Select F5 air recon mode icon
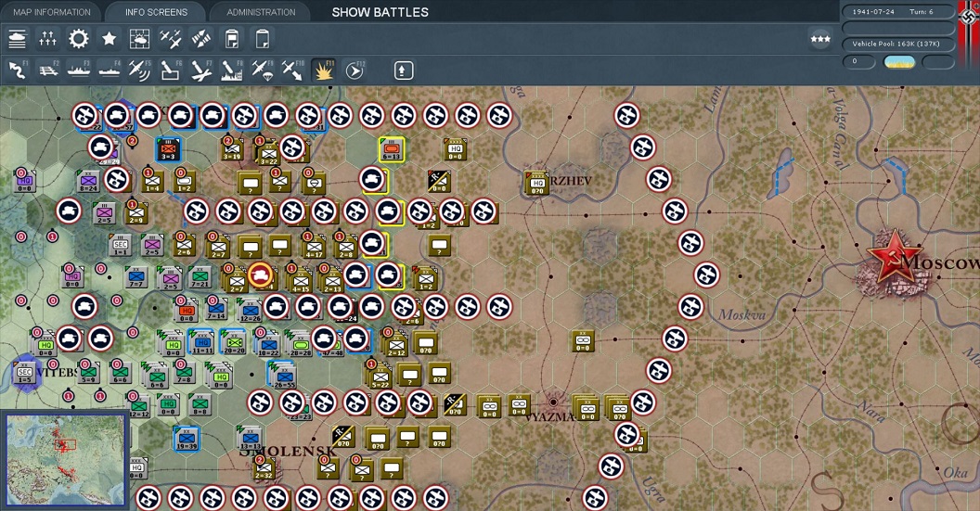Viewport: 980px width, 511px height. [139, 70]
